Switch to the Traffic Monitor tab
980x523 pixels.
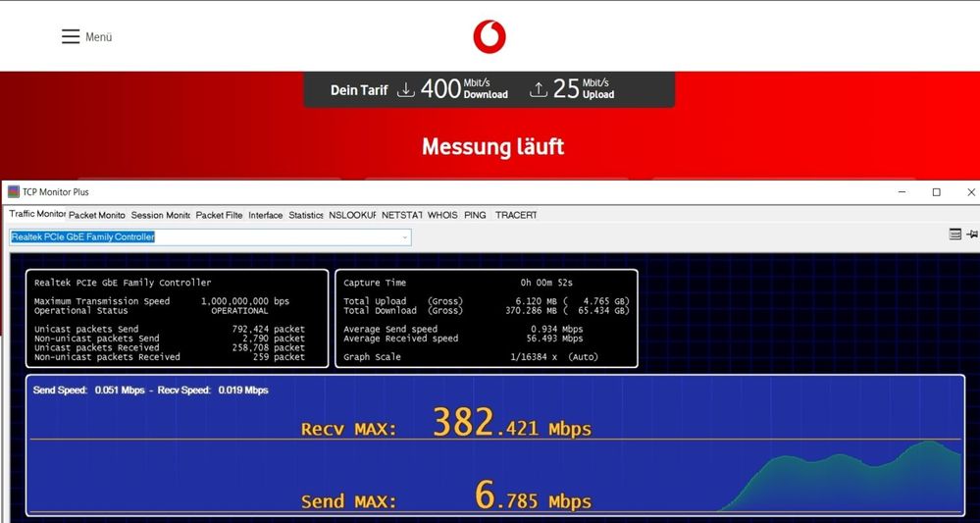pyautogui.click(x=37, y=214)
